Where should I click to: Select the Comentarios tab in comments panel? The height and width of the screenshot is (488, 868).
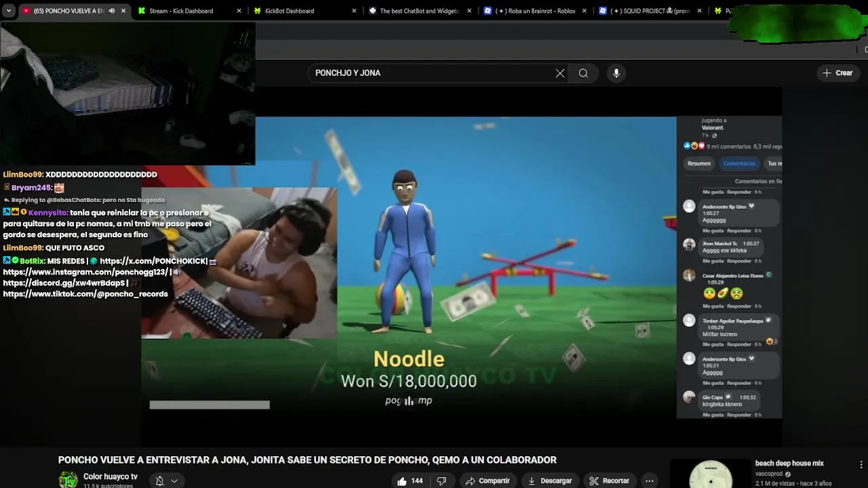(739, 163)
